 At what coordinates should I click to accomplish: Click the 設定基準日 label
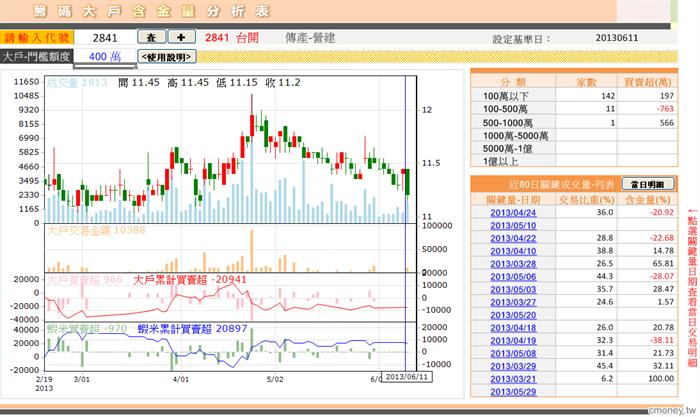click(521, 39)
